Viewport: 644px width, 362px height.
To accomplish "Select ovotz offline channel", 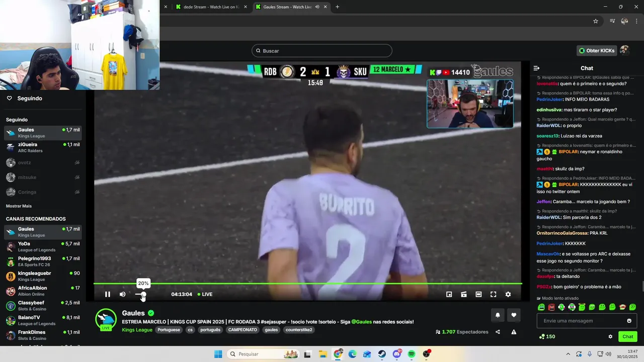I will [43, 162].
